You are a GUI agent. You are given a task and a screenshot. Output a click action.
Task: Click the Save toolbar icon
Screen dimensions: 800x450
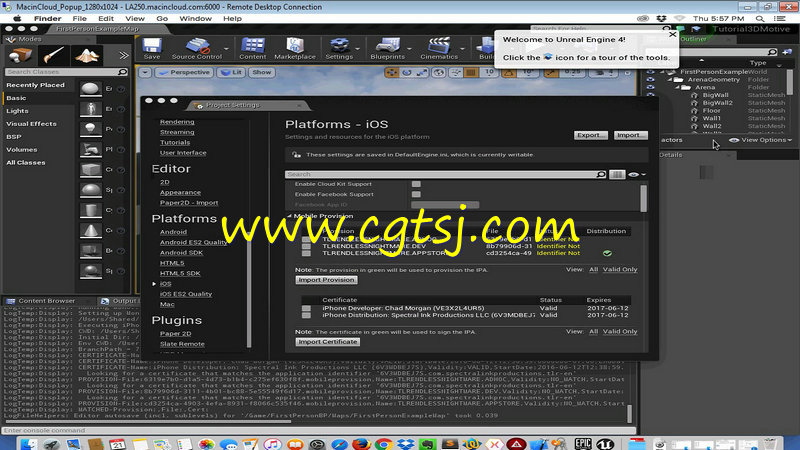pos(152,49)
